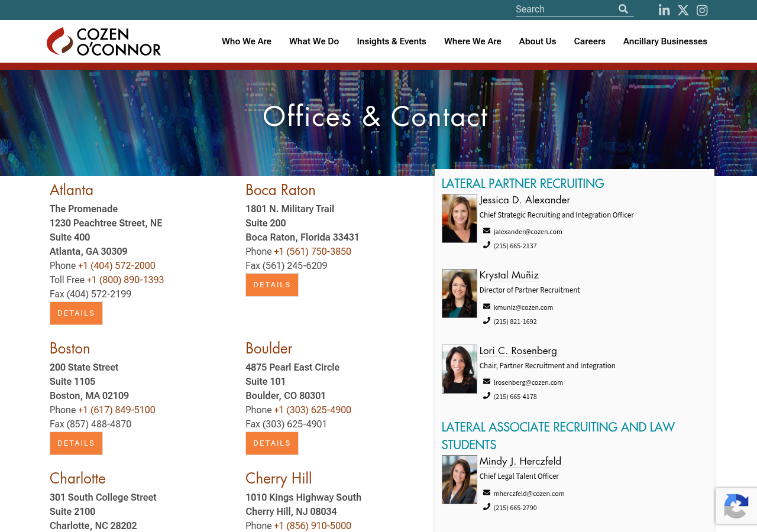Click phone icon beside (215) 665-4178
This screenshot has width=757, height=532.
point(487,396)
